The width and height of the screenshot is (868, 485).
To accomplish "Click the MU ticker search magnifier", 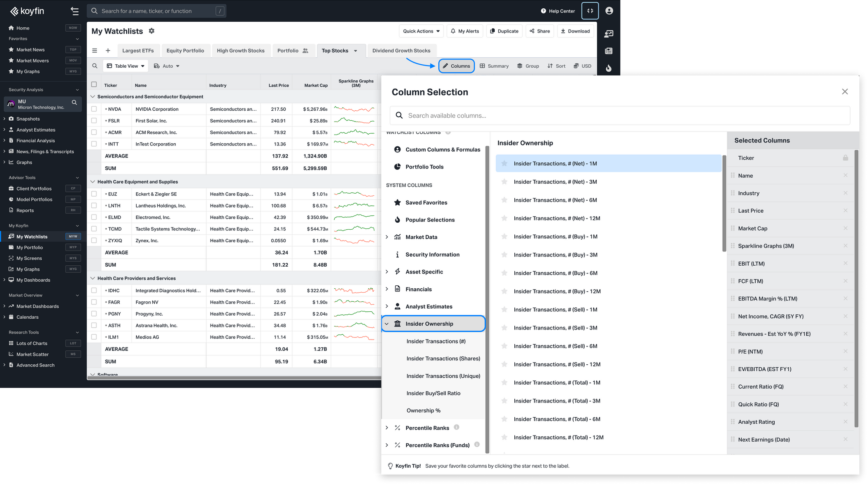I will (74, 103).
